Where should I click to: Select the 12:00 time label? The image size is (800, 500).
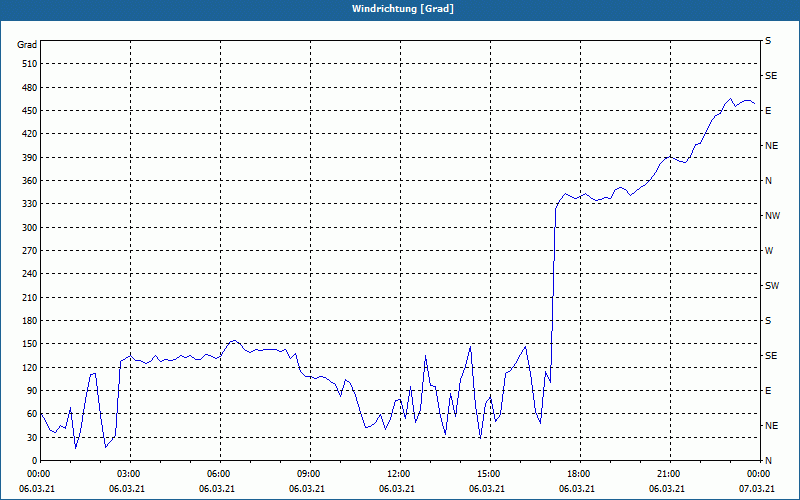(x=400, y=474)
